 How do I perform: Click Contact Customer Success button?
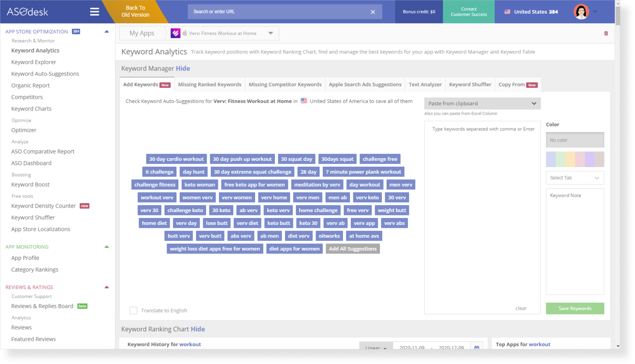point(468,12)
